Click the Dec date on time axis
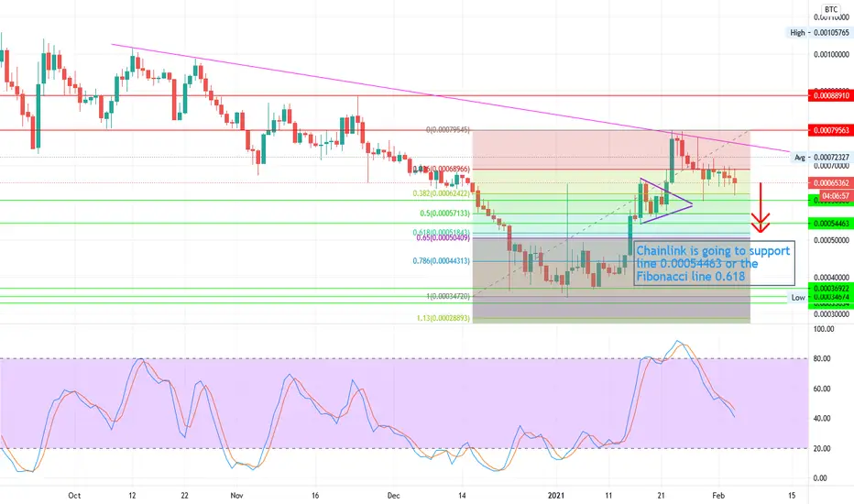The image size is (854, 504). pos(393,495)
